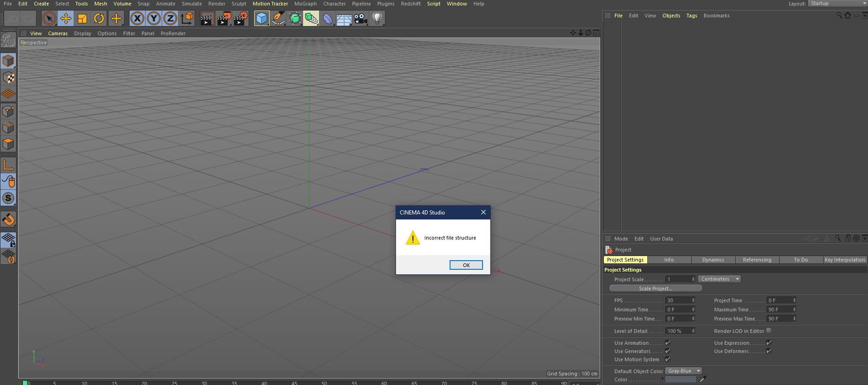Switch the coordinate system icon

point(187,18)
